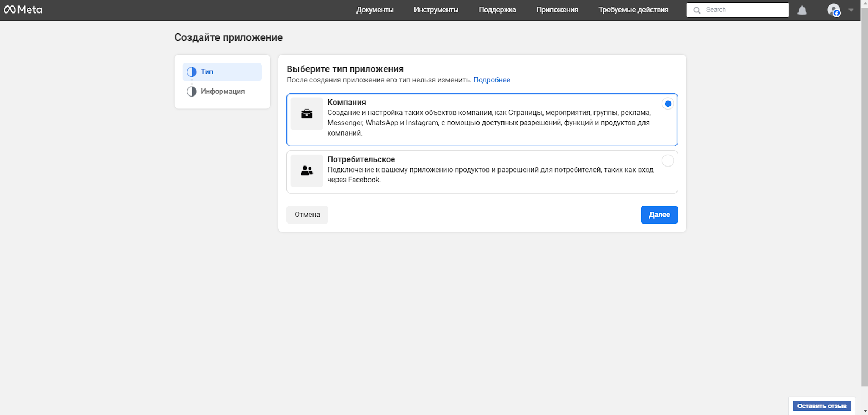The width and height of the screenshot is (868, 415).
Task: Select the Тип step in sidebar
Action: pos(222,72)
